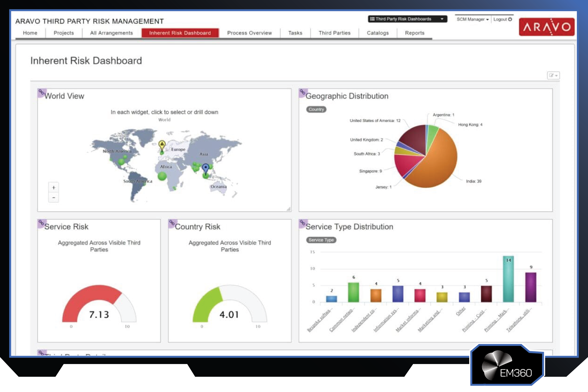Image resolution: width=588 pixels, height=392 pixels.
Task: Open the Third Parties tab
Action: [x=334, y=33]
